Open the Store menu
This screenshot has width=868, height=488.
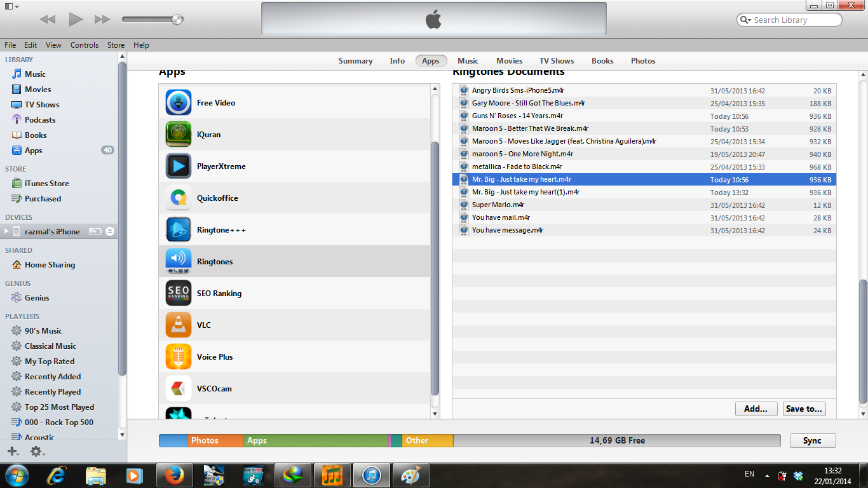coord(116,45)
